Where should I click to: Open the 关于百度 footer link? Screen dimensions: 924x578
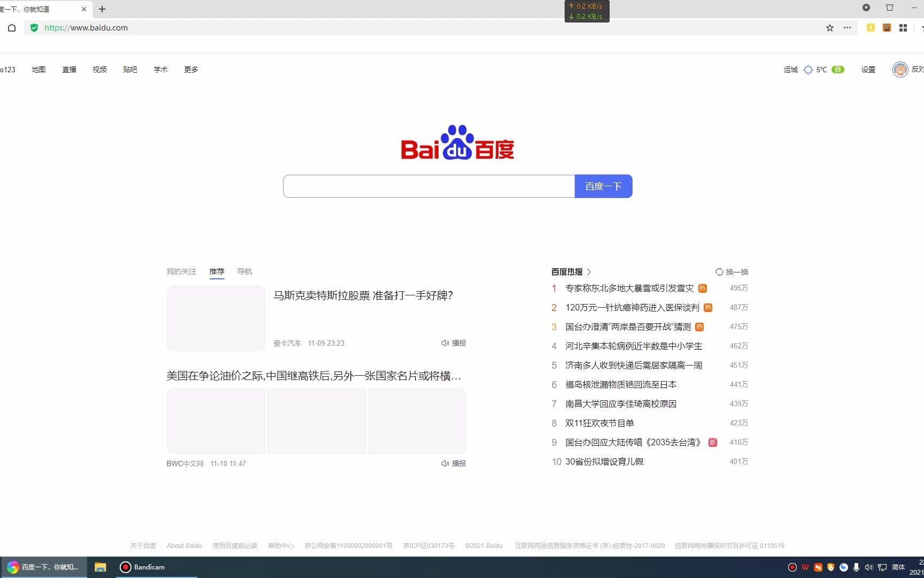[x=143, y=545]
